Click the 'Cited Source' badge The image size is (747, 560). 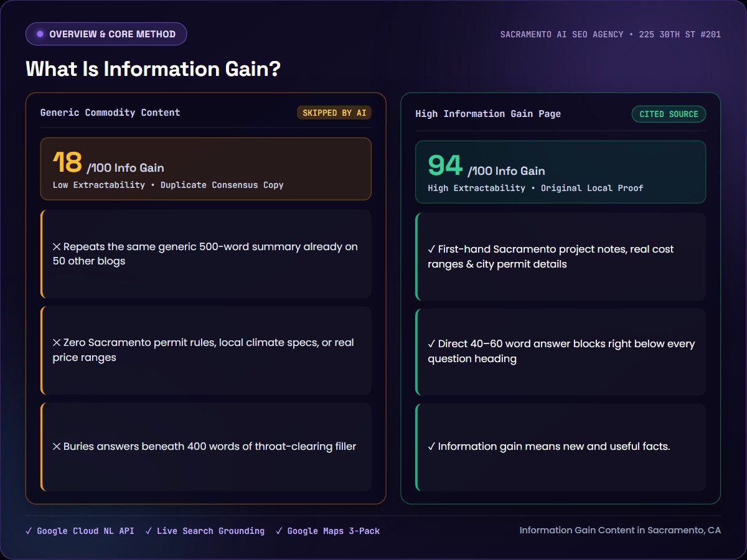point(669,114)
